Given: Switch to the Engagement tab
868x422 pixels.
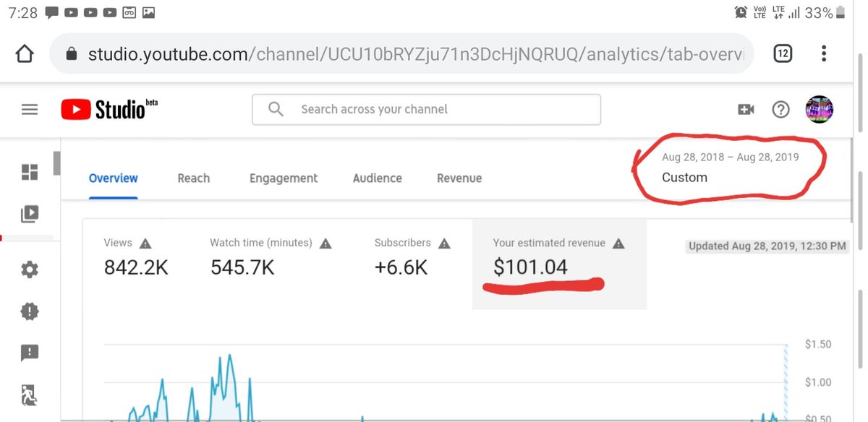Looking at the screenshot, I should 284,178.
